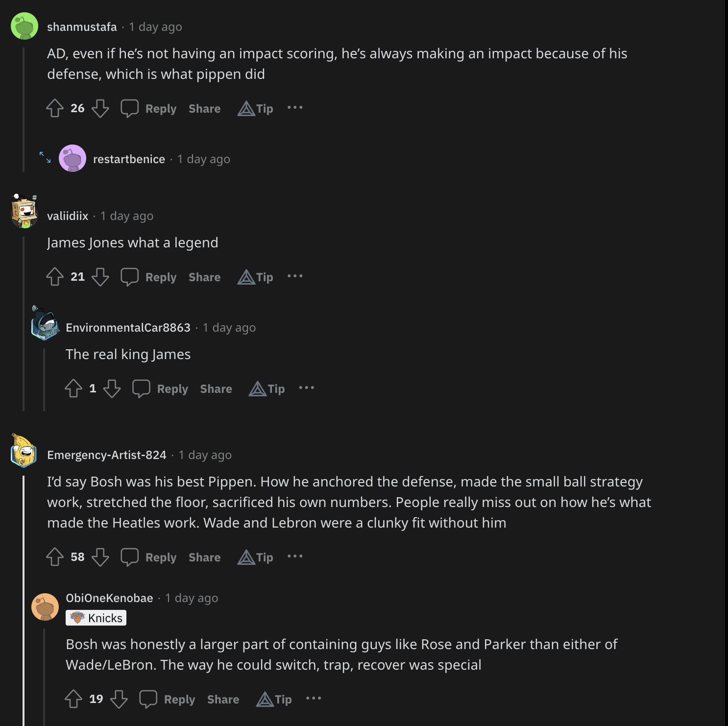The image size is (728, 726).
Task: Expand collapsed restartbenice comment
Action: 45,157
